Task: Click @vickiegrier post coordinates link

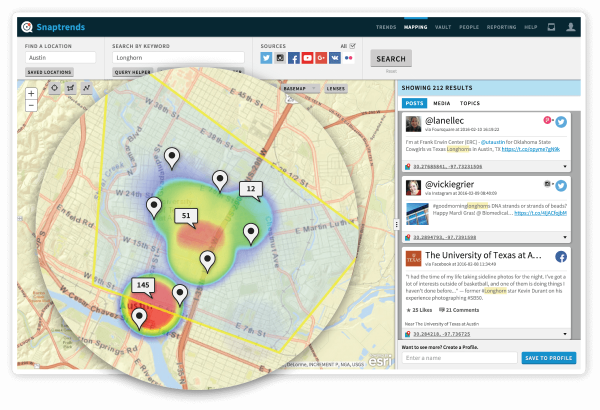Action: pyautogui.click(x=445, y=237)
